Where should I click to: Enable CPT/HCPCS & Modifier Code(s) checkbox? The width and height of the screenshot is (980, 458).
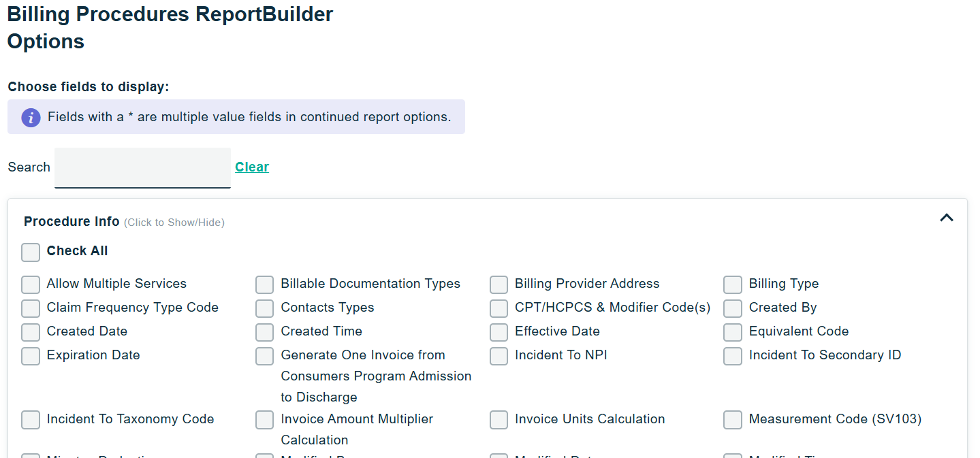coord(499,309)
